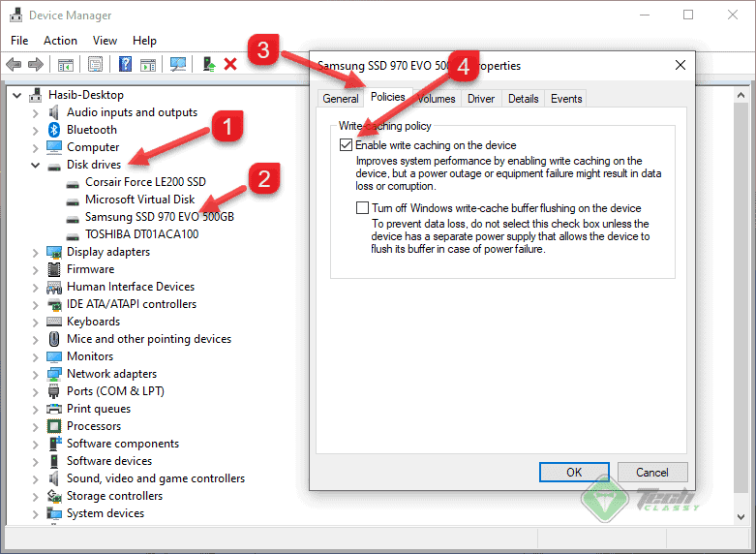This screenshot has width=756, height=554.
Task: Click the Back arrow toolbar icon
Action: click(14, 64)
